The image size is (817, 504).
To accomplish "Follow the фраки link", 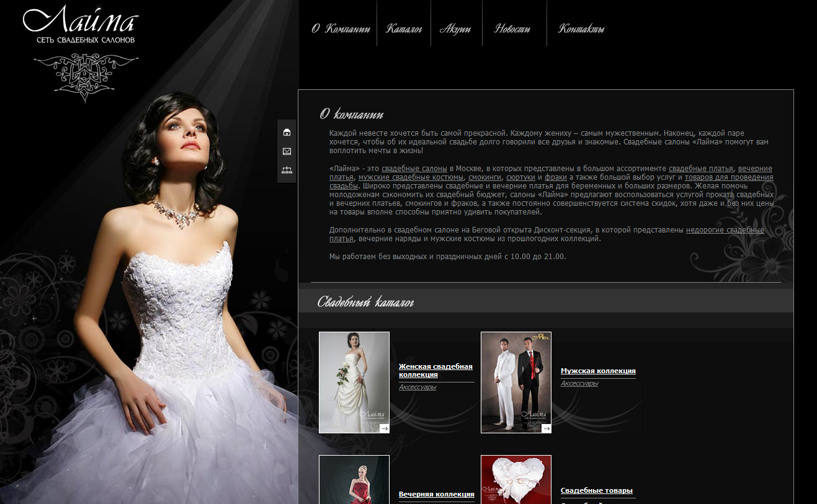I will (556, 177).
